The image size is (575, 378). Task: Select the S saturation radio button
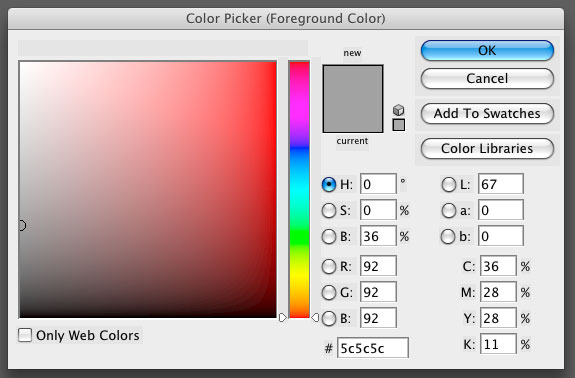point(329,210)
